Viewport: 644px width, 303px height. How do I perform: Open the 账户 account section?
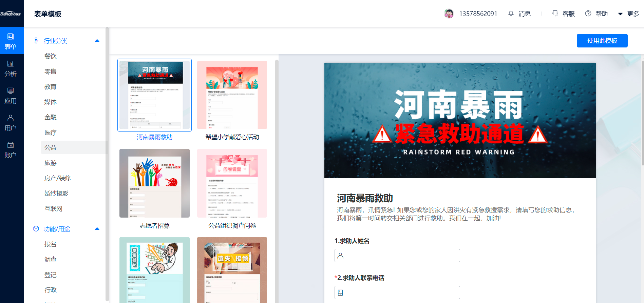coord(11,149)
